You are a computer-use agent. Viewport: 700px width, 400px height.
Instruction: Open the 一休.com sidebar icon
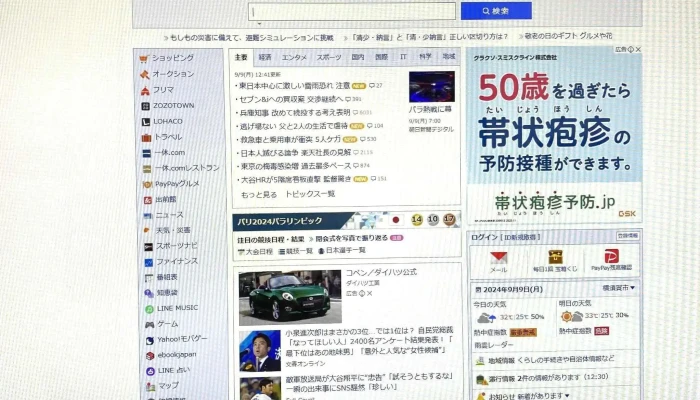coord(146,153)
